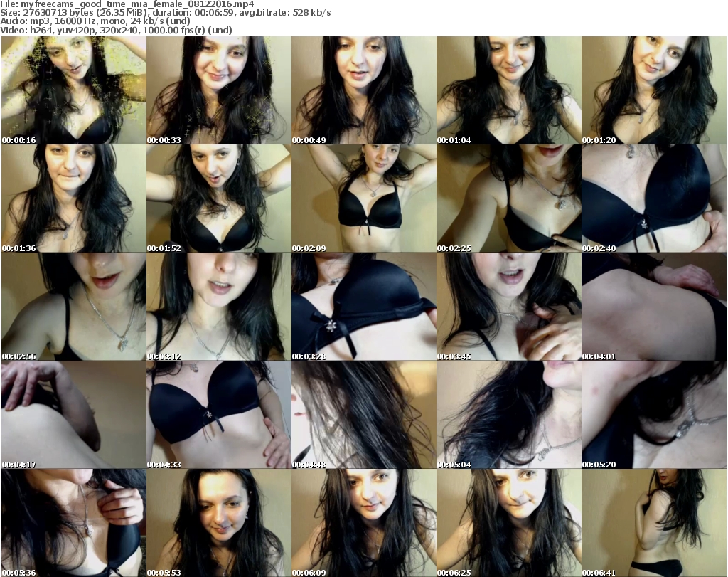Viewport: 728px width, 577px height.
Task: Select the thumbnail timestamped 00:01:04
Action: pyautogui.click(x=508, y=90)
